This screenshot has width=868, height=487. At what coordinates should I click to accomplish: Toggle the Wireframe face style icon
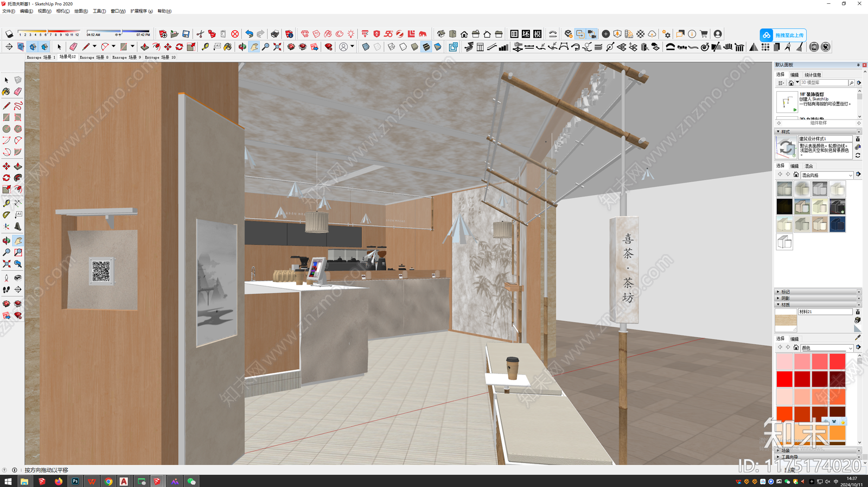pyautogui.click(x=391, y=47)
